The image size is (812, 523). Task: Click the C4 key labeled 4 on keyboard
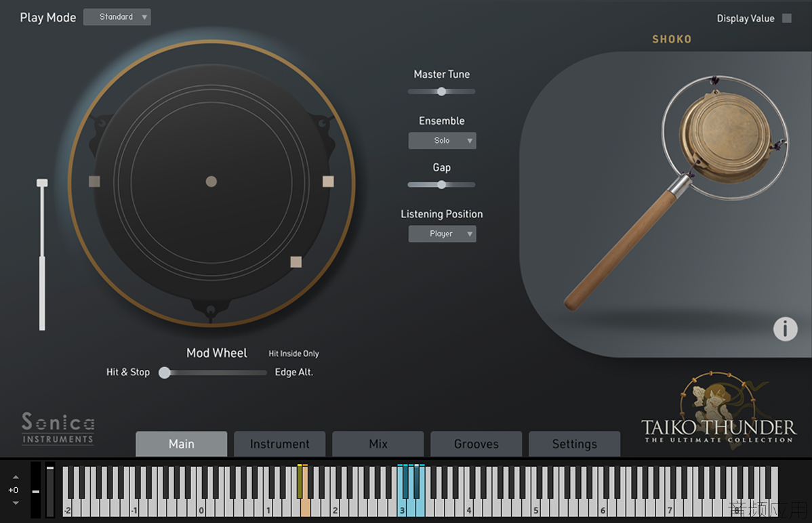click(468, 509)
